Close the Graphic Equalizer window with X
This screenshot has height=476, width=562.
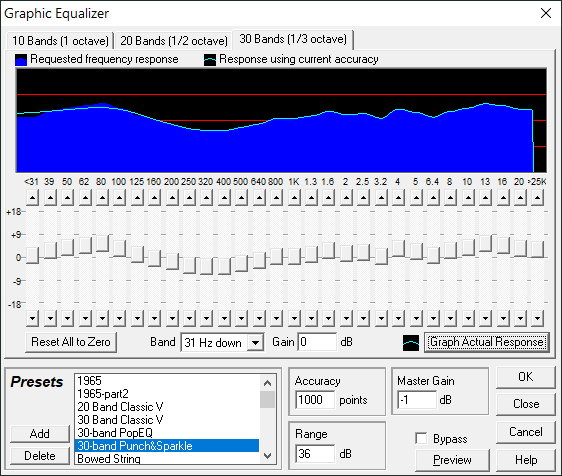tap(546, 13)
